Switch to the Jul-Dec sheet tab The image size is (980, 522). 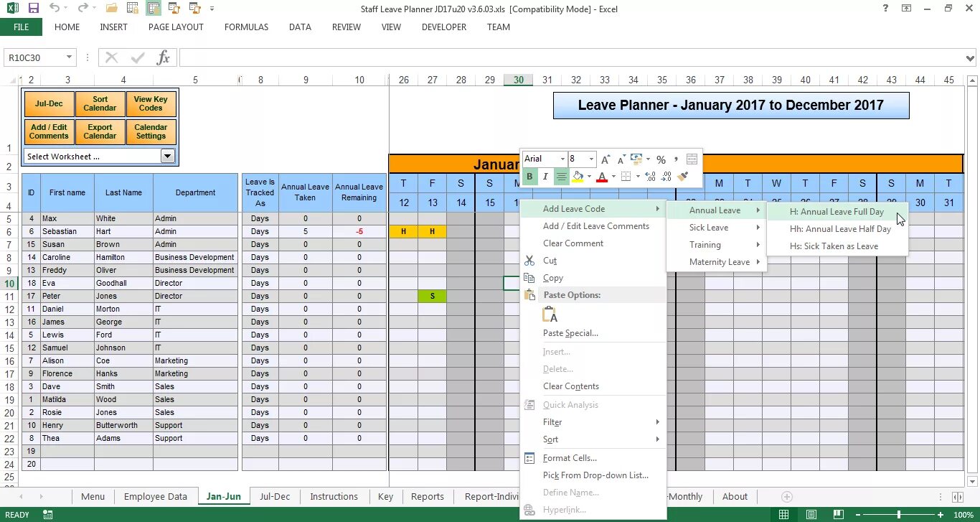(x=275, y=497)
